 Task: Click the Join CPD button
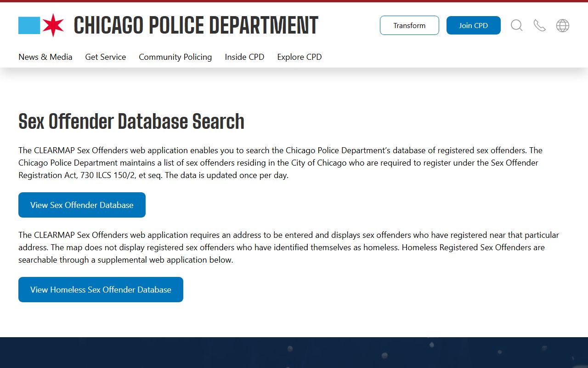pos(474,25)
